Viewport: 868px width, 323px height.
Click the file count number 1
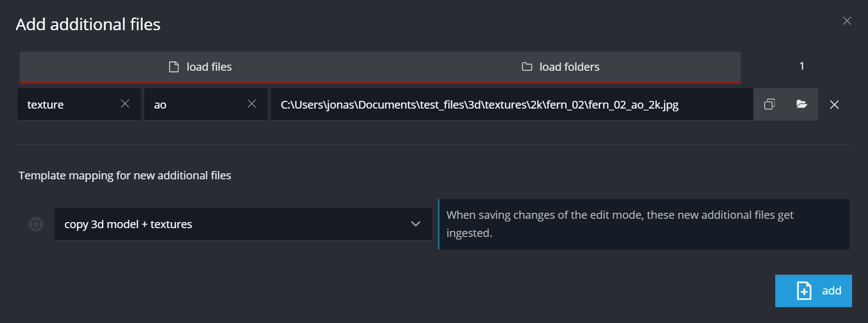(x=802, y=66)
